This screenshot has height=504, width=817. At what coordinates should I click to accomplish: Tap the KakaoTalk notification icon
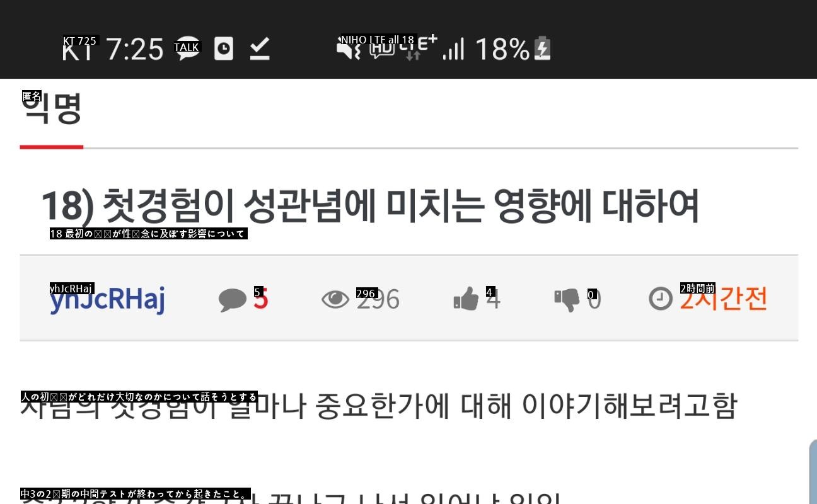pyautogui.click(x=187, y=49)
